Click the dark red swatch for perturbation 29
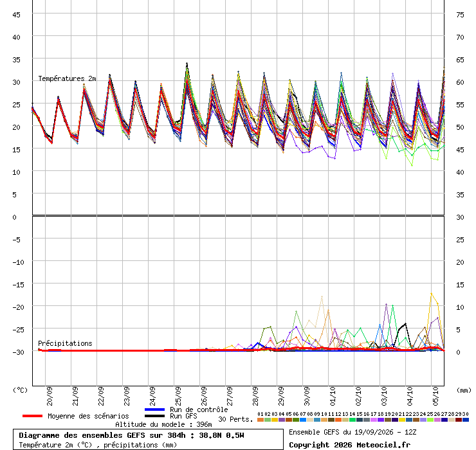The image size is (476, 450). (x=459, y=420)
